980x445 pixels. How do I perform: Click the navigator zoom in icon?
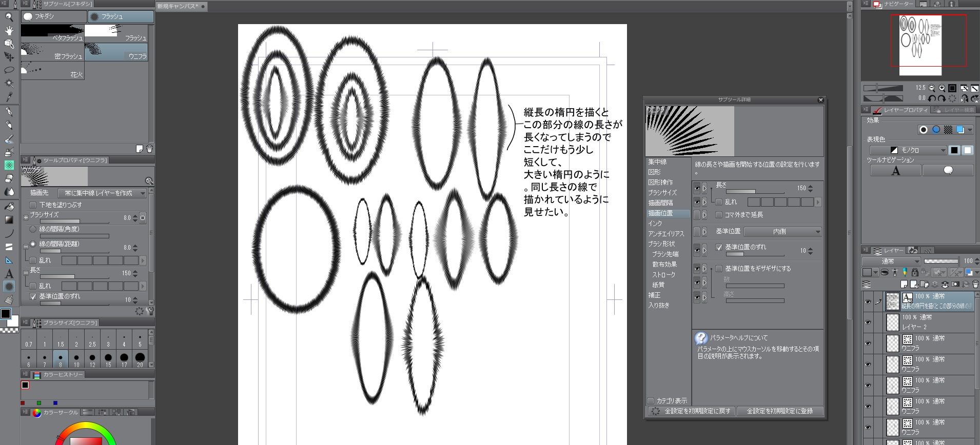point(942,88)
